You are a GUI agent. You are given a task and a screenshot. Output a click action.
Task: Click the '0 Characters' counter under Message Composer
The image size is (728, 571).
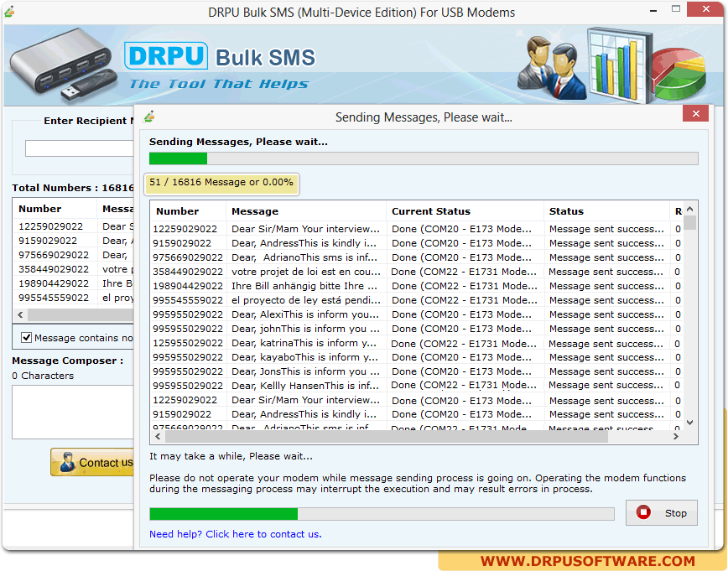[x=43, y=376]
